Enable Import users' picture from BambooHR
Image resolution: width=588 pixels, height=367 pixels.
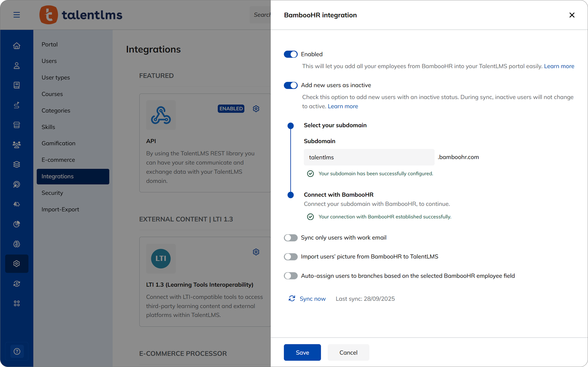coord(291,256)
